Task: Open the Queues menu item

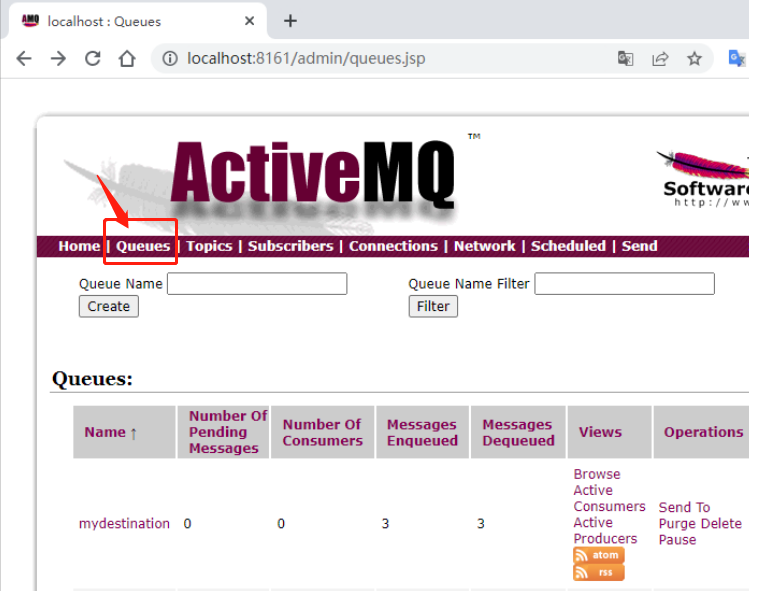Action: [143, 246]
